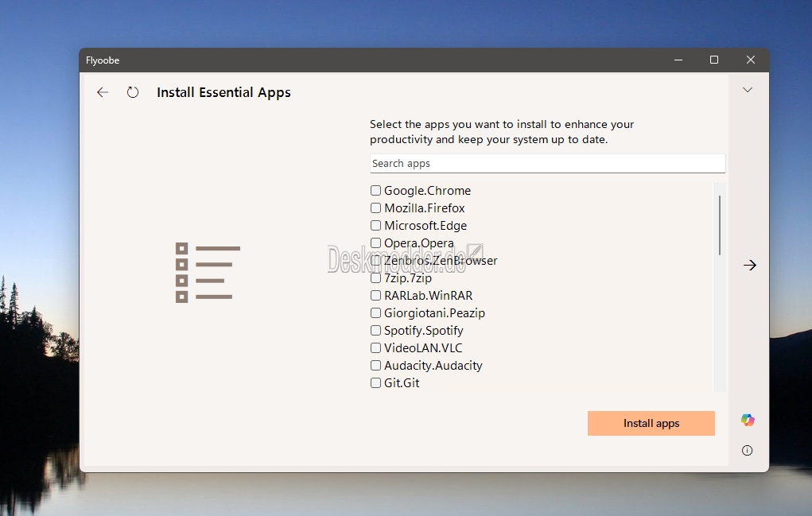Close the Flyoobe window
The height and width of the screenshot is (516, 812).
(x=751, y=60)
